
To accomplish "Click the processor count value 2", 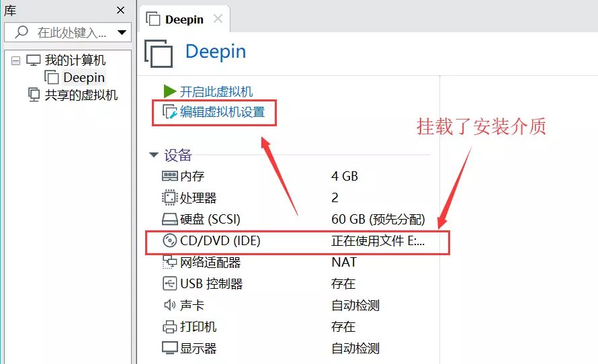I will click(x=335, y=198).
